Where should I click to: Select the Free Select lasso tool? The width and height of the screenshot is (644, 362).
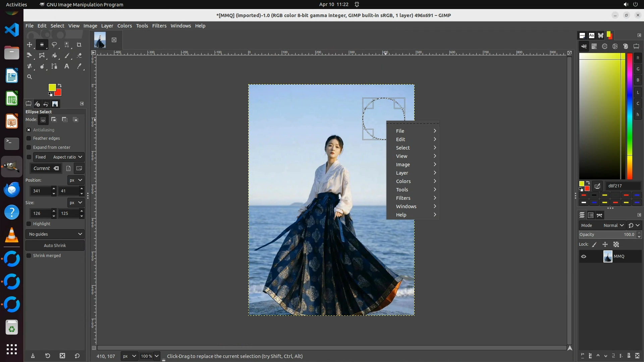click(54, 45)
